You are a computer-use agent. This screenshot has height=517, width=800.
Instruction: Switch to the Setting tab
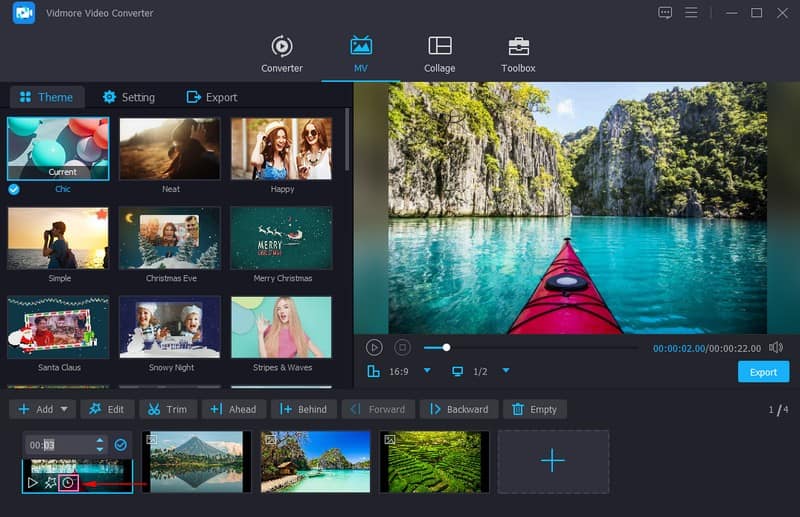coord(128,97)
